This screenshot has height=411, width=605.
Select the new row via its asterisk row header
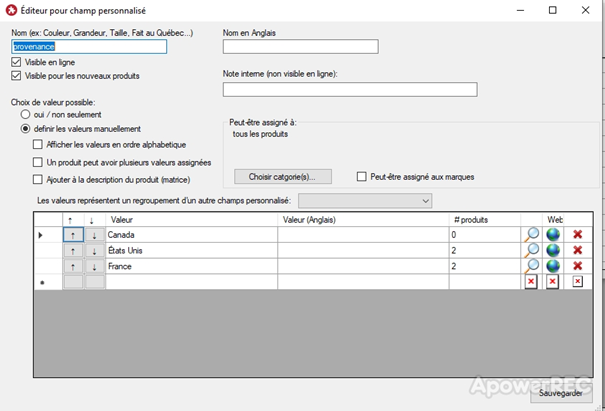tap(48, 282)
